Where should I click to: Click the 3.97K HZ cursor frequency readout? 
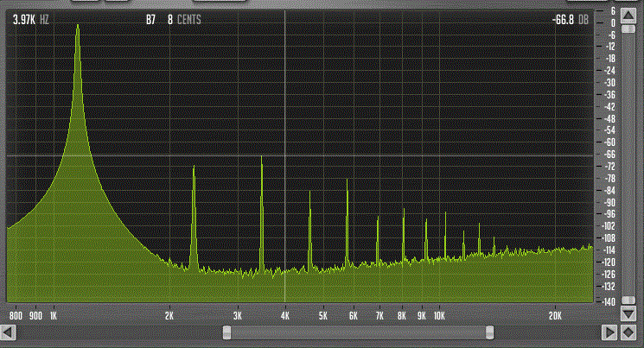31,20
